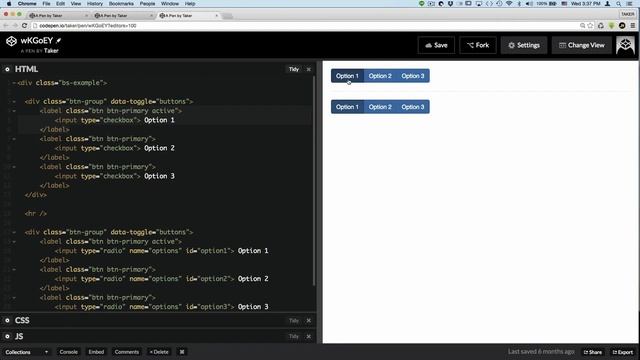Close the HTML editor panel with the X

pyautogui.click(x=309, y=69)
